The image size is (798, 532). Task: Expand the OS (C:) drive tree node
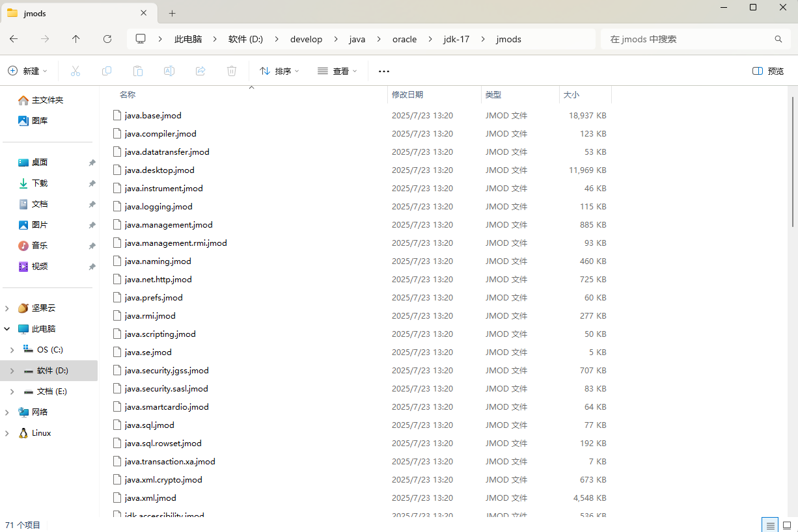tap(12, 350)
